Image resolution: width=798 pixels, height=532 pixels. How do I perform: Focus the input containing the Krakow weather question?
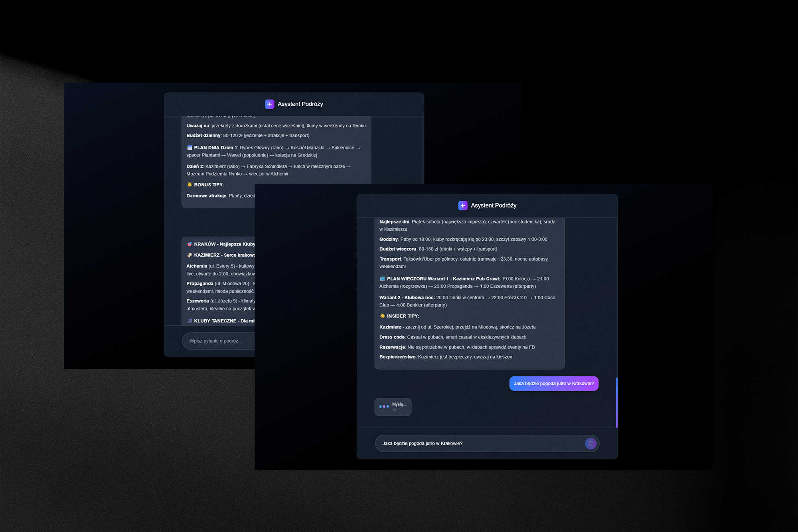(x=479, y=443)
